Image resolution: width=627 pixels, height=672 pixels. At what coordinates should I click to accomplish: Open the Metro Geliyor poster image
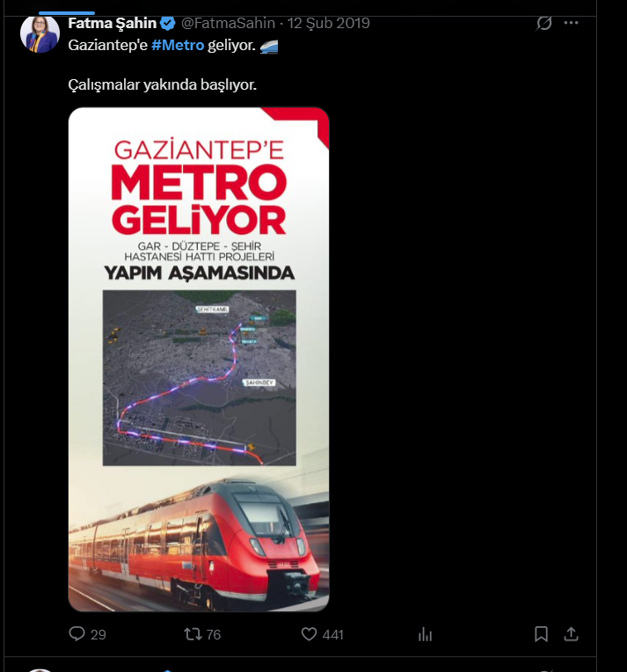coord(199,359)
